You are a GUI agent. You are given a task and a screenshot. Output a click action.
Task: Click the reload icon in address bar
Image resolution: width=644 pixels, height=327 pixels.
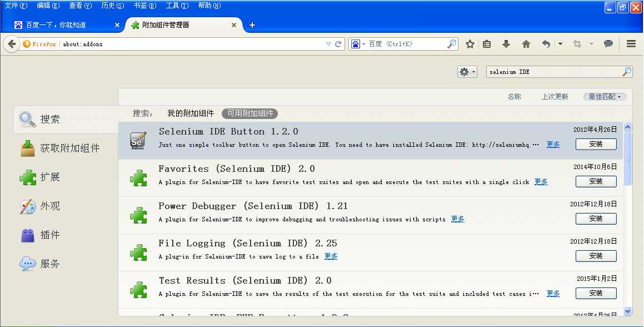pos(338,44)
